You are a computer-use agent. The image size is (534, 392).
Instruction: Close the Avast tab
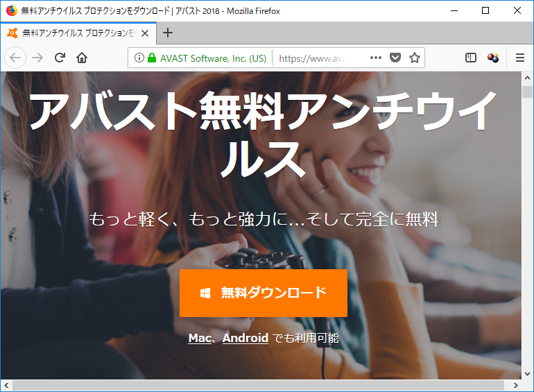145,33
